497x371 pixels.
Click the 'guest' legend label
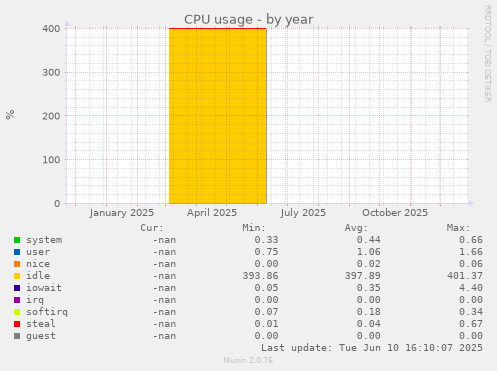click(x=41, y=336)
